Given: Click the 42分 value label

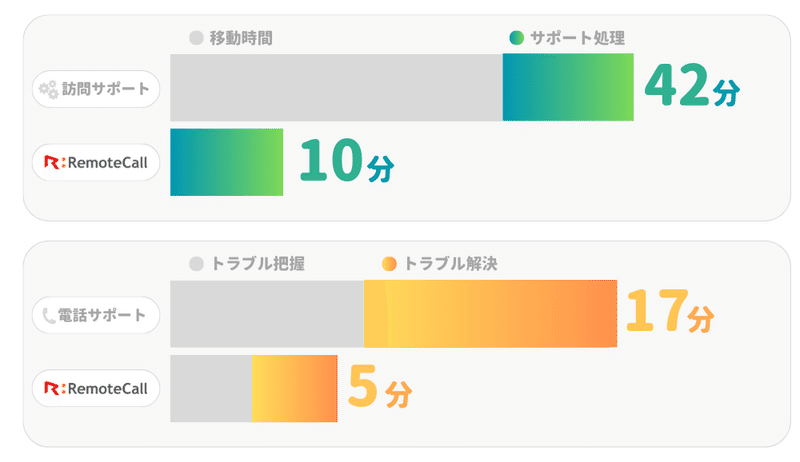Looking at the screenshot, I should click(692, 86).
